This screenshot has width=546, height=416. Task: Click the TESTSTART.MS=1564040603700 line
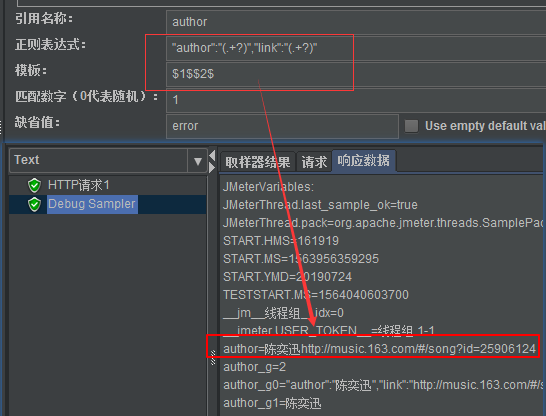315,295
